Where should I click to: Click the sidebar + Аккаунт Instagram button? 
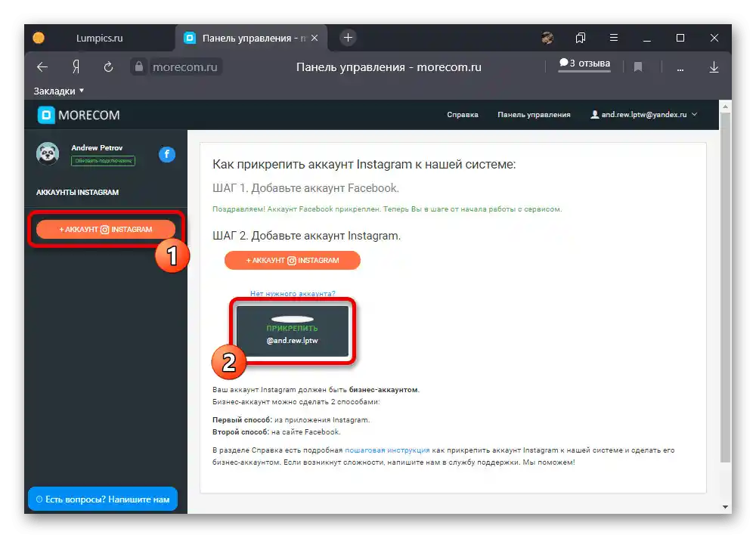(x=106, y=230)
